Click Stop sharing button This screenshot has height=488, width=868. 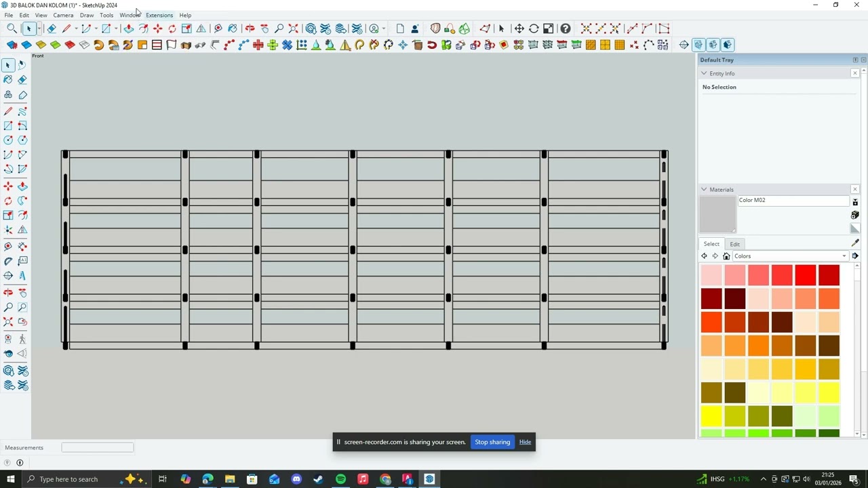coord(492,442)
